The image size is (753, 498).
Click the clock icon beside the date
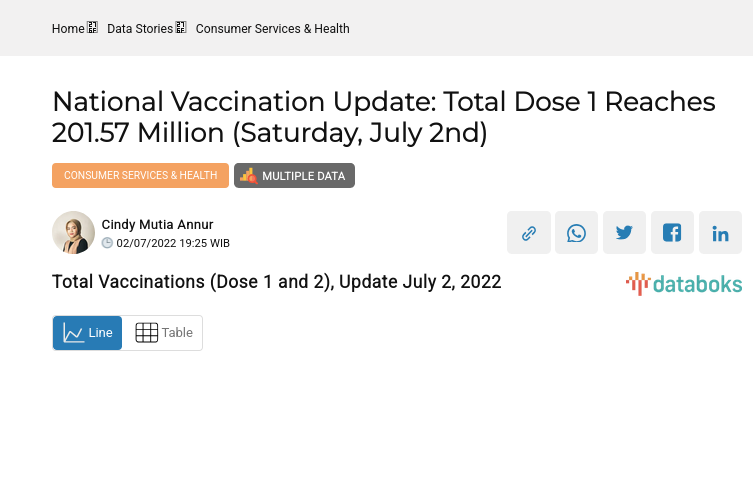tap(108, 243)
